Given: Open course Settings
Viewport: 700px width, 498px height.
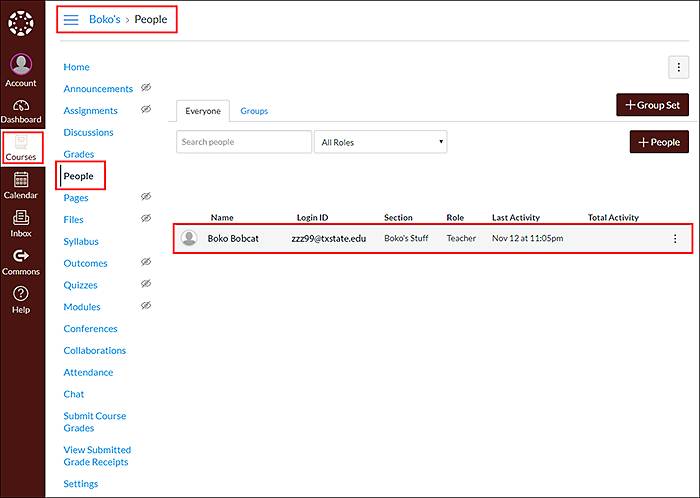Looking at the screenshot, I should point(81,484).
